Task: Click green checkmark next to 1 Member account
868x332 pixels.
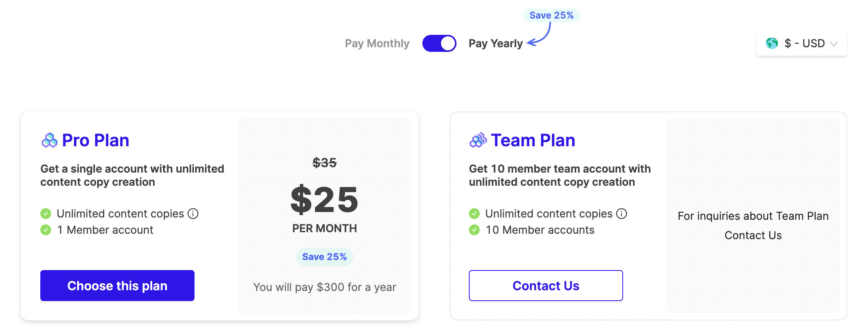Action: click(46, 230)
